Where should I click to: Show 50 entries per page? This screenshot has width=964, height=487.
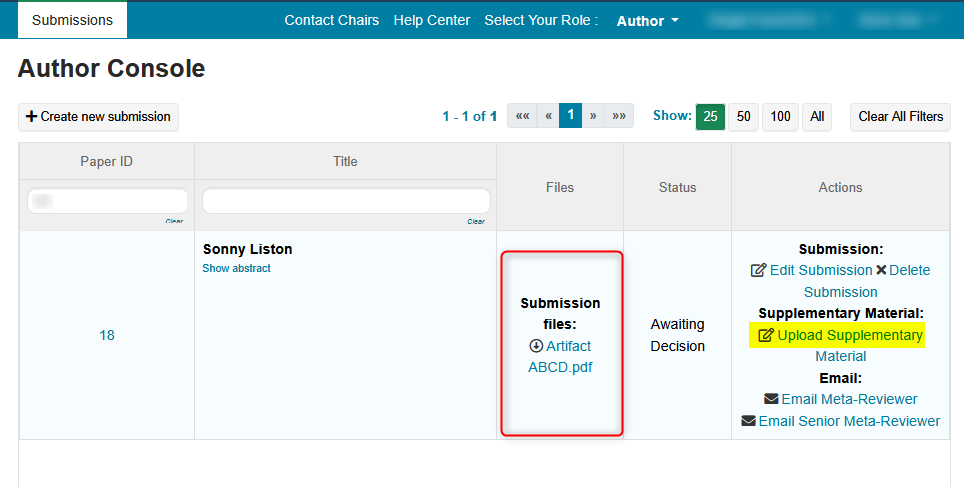click(x=743, y=117)
